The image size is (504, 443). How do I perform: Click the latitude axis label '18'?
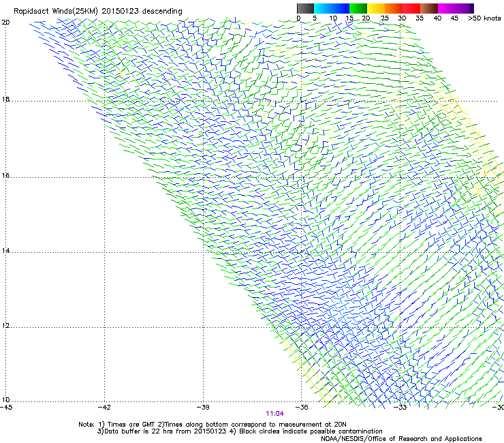(x=5, y=99)
